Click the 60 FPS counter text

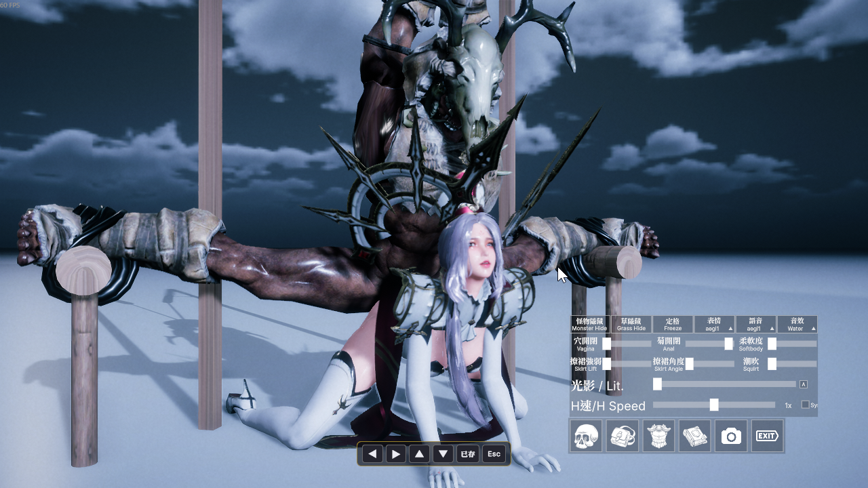(10, 5)
